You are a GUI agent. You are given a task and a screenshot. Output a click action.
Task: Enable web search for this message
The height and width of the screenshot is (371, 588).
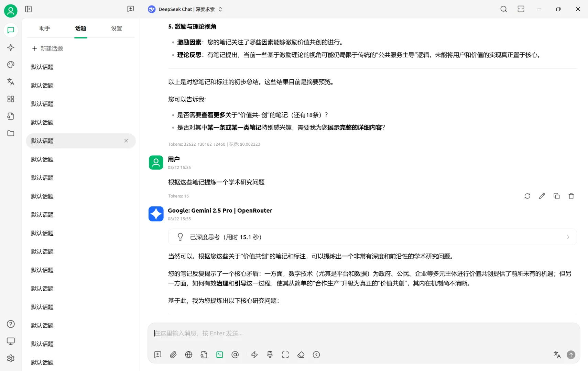tap(189, 355)
